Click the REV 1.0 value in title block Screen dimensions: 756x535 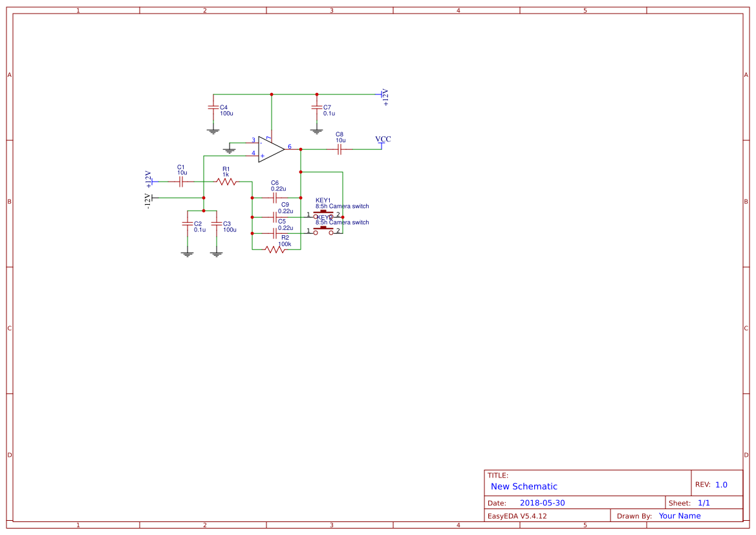pos(721,483)
